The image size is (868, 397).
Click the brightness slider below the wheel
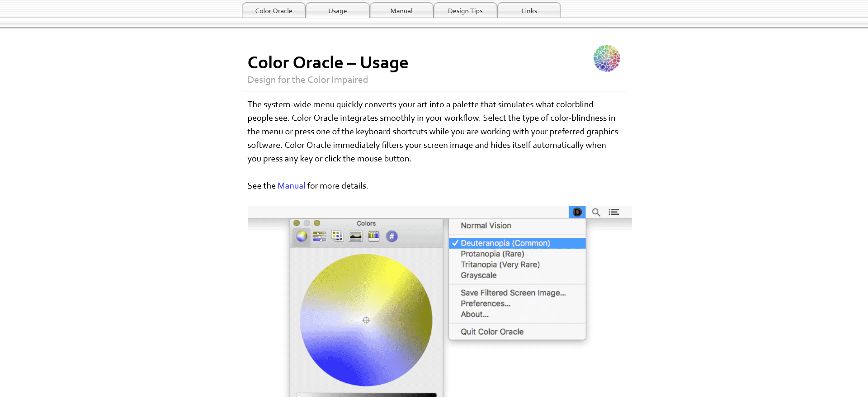pyautogui.click(x=366, y=395)
